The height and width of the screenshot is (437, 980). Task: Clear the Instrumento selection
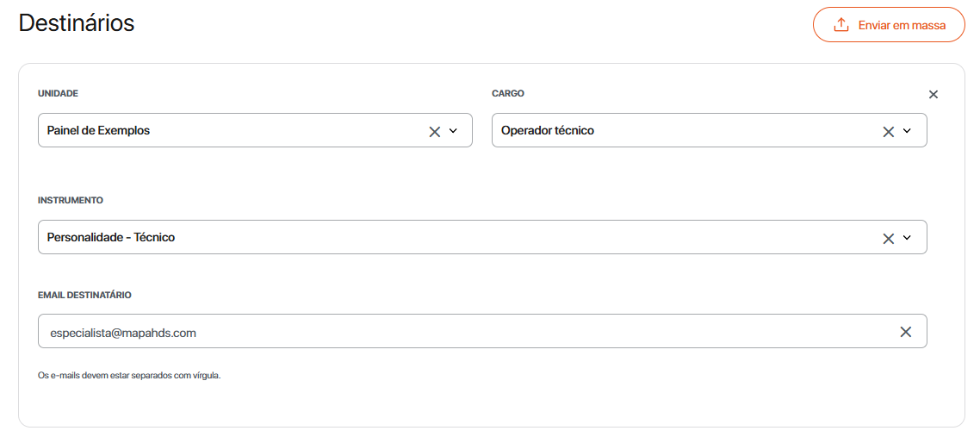[889, 238]
